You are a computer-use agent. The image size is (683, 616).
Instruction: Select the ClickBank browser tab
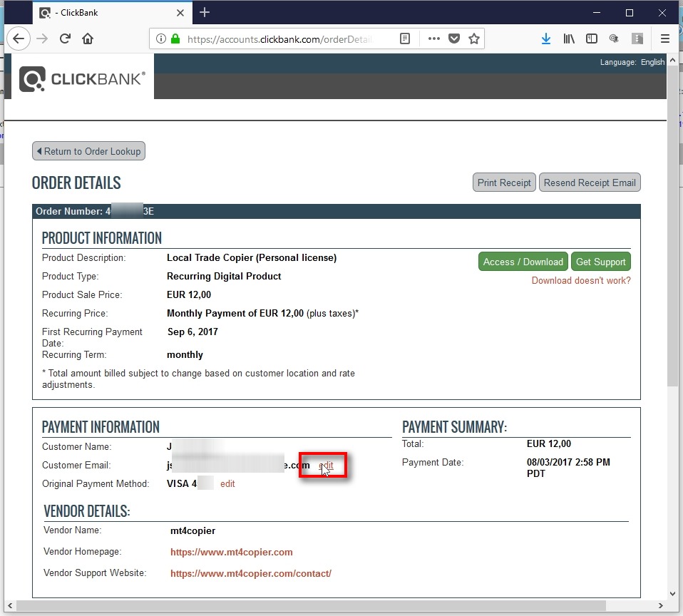pos(111,13)
